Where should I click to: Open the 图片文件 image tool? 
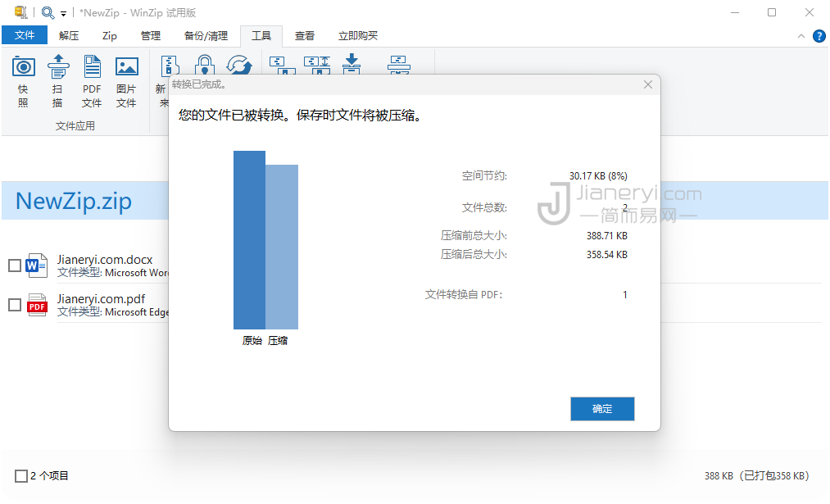pyautogui.click(x=126, y=66)
